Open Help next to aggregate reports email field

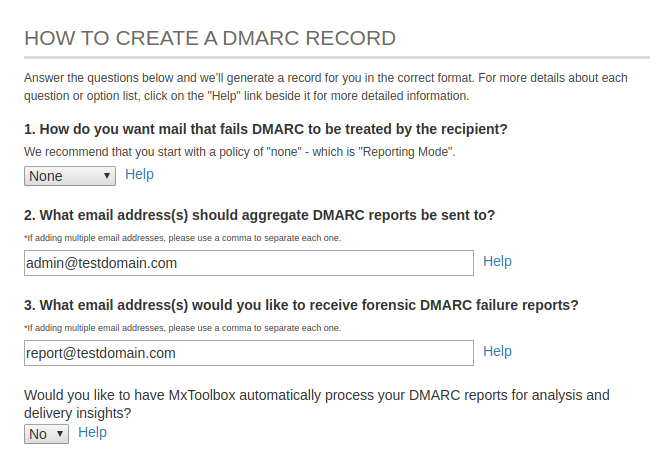click(497, 261)
